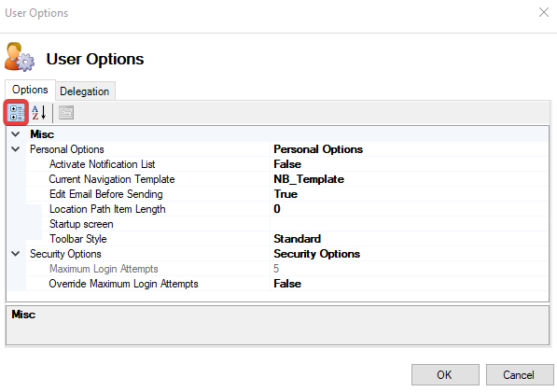The height and width of the screenshot is (392, 557).
Task: Toggle Override Maximum Login Attempts value
Action: pyautogui.click(x=409, y=284)
